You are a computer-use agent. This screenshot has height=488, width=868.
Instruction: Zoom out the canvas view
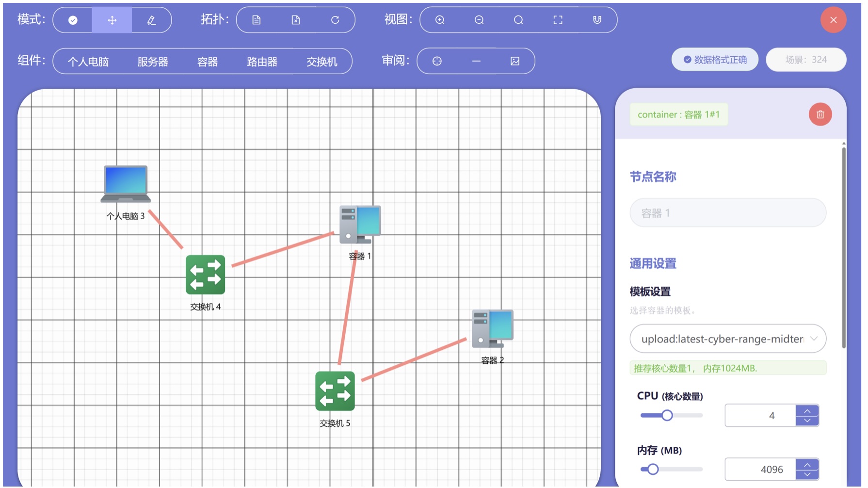[x=479, y=20]
